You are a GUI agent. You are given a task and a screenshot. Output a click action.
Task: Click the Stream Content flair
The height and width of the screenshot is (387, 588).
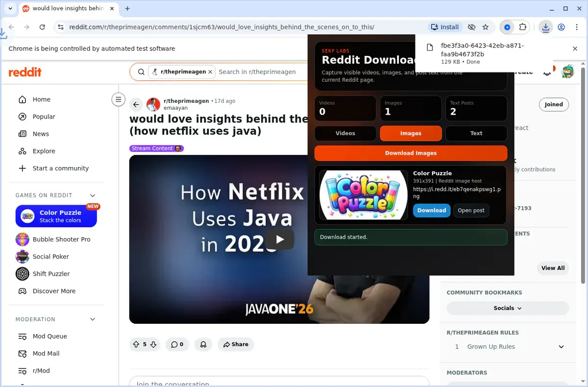pyautogui.click(x=156, y=148)
